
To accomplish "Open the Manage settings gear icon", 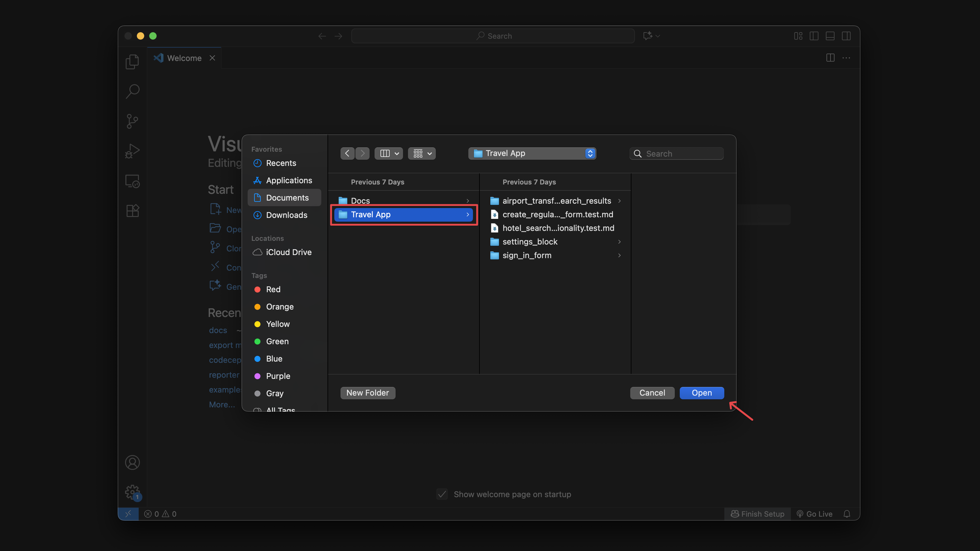I will pyautogui.click(x=132, y=492).
